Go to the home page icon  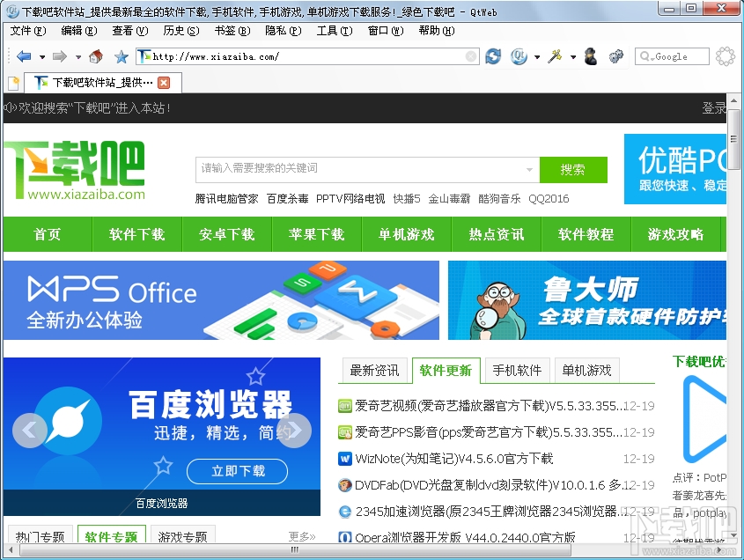point(96,56)
